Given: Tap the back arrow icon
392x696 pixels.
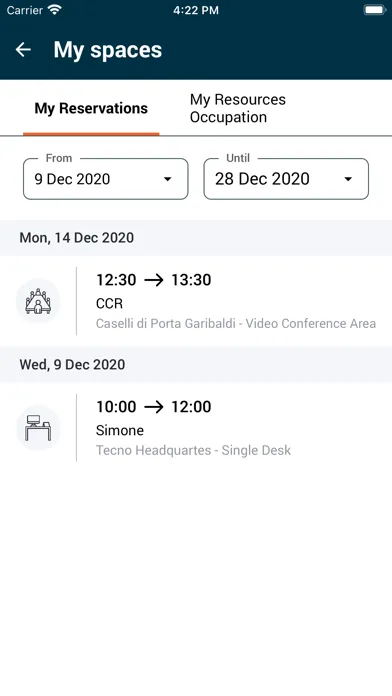Looking at the screenshot, I should (x=23, y=50).
